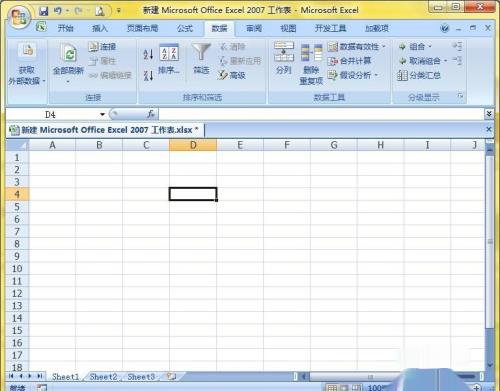Click the fx insert function button
Image resolution: width=500 pixels, height=391 pixels.
[x=151, y=114]
